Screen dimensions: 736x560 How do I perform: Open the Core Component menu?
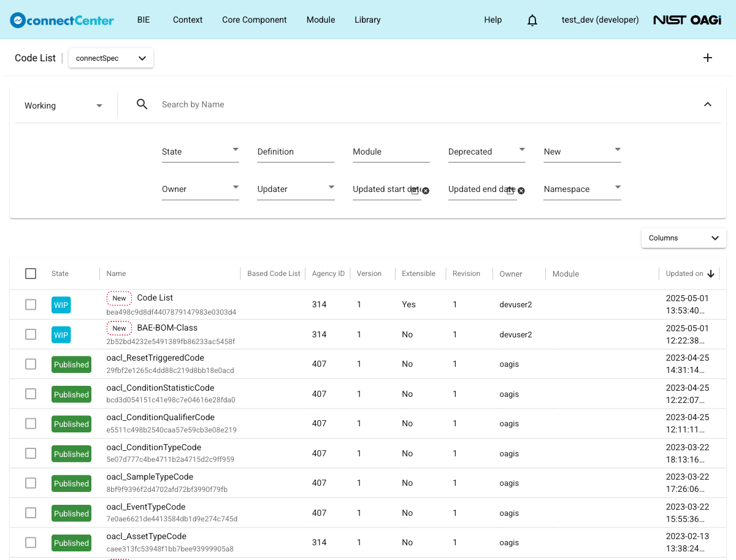click(x=255, y=20)
